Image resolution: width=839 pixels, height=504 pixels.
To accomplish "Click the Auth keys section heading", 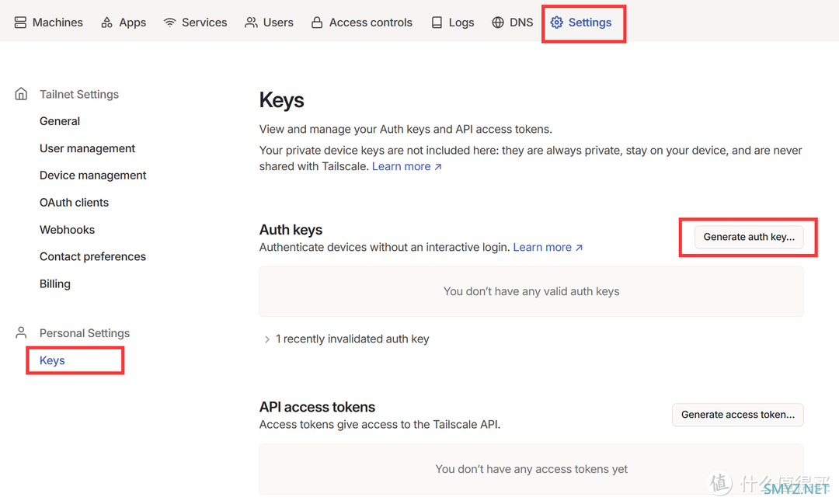I will pyautogui.click(x=291, y=230).
